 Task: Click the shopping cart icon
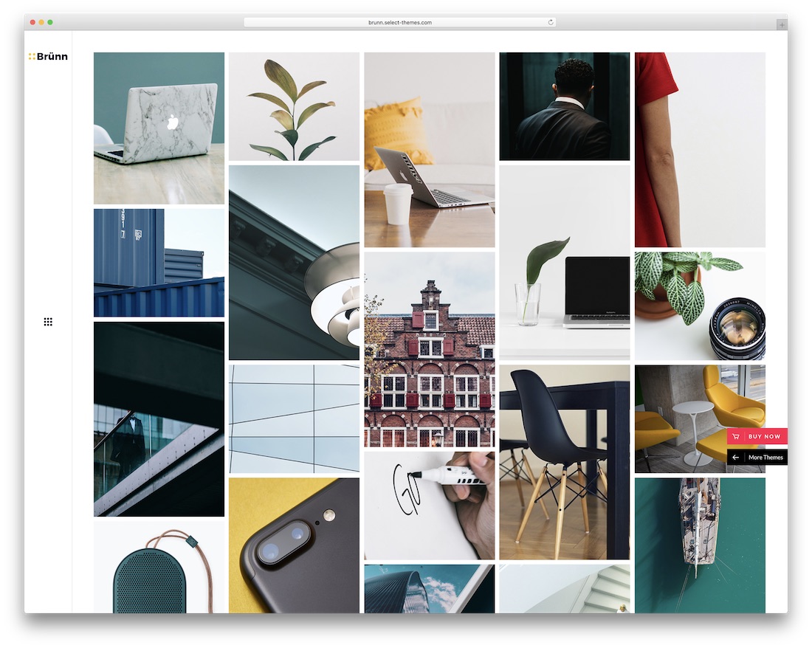[736, 436]
